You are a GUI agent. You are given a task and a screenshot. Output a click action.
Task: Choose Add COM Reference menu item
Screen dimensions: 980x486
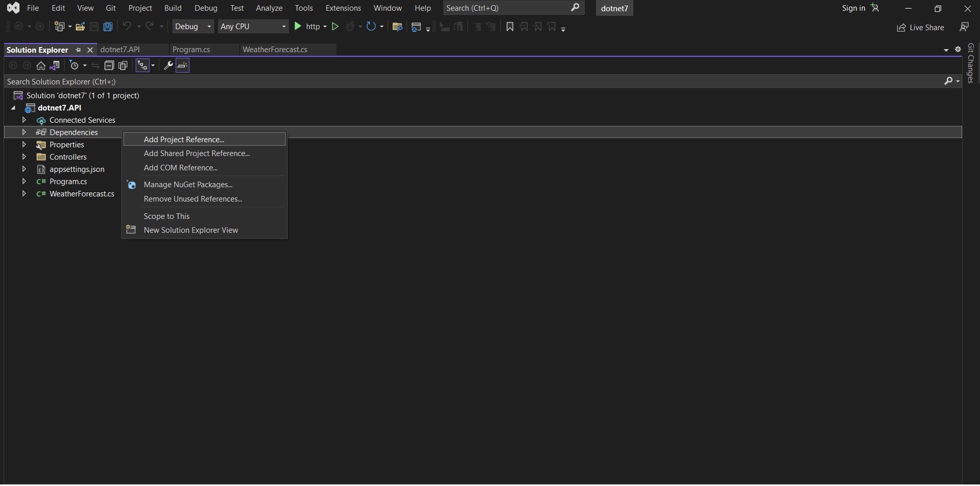coord(204,168)
